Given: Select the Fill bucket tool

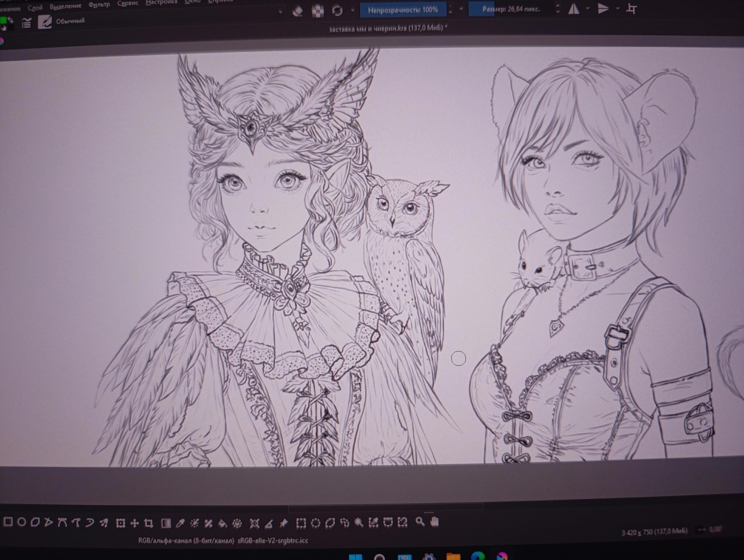Looking at the screenshot, I should tap(222, 523).
